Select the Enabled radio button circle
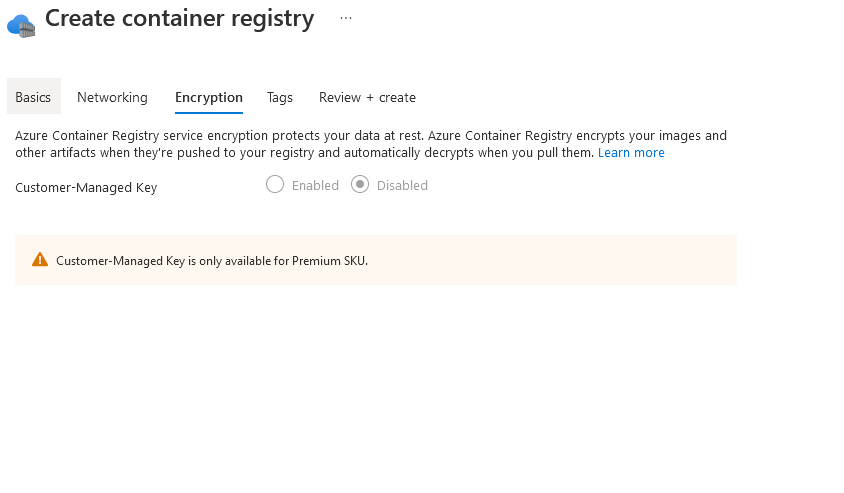 (275, 185)
